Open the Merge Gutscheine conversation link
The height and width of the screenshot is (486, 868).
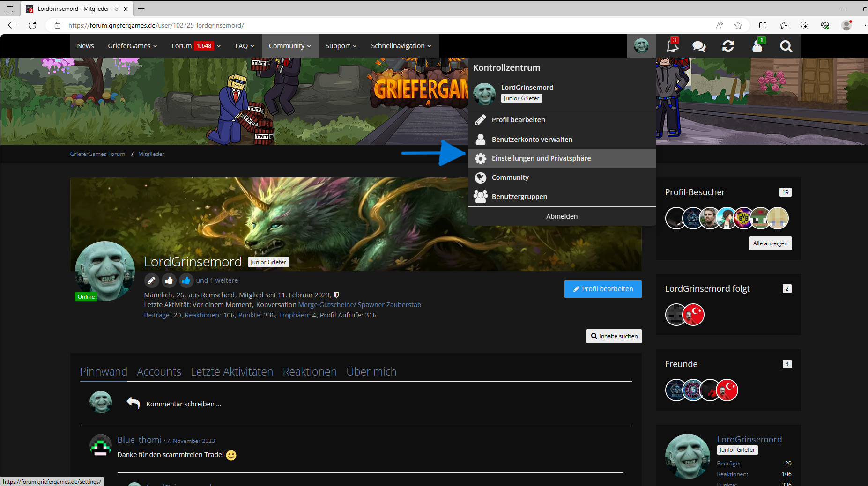click(x=360, y=305)
